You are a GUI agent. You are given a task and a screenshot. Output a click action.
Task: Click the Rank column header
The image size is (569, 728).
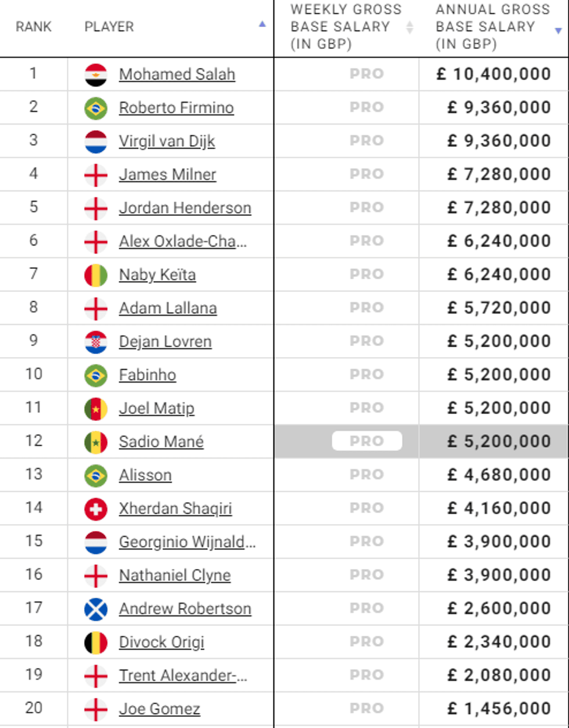tap(34, 27)
